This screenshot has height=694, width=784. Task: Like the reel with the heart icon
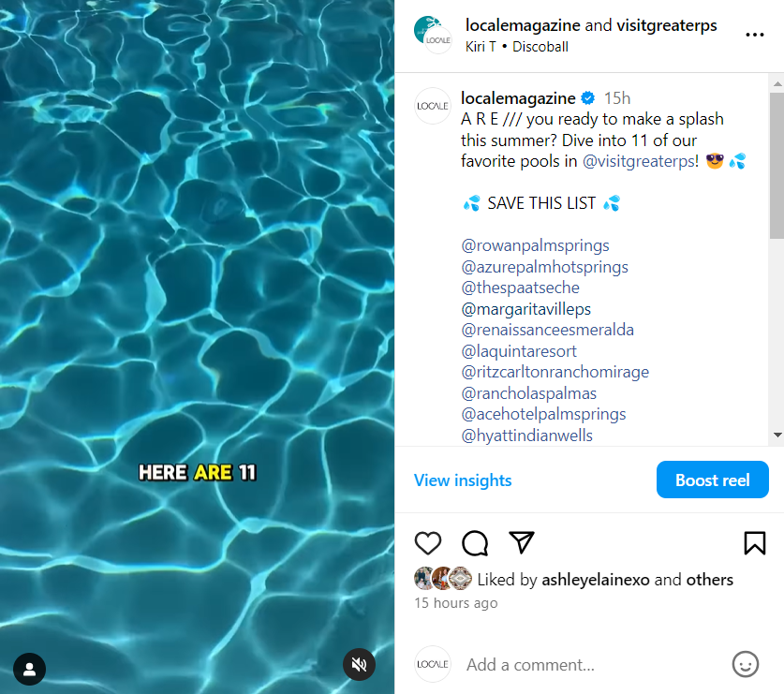click(x=428, y=543)
